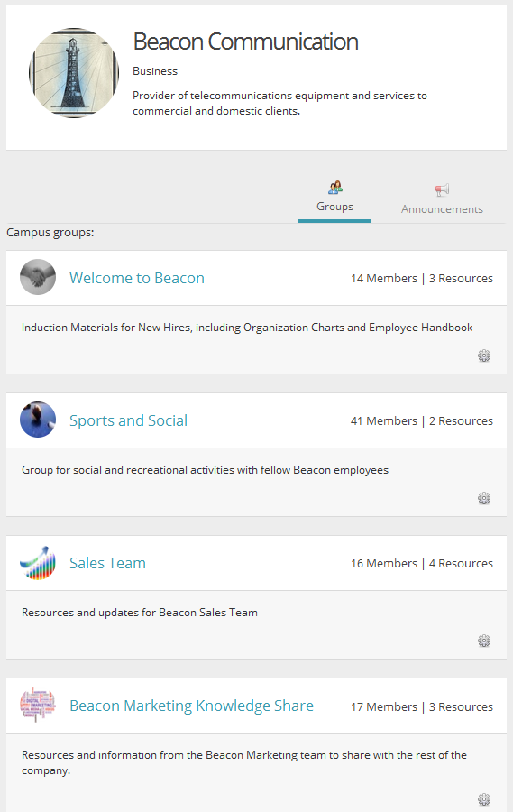Switch to the Announcements tab
The height and width of the screenshot is (812, 513).
pyautogui.click(x=442, y=200)
